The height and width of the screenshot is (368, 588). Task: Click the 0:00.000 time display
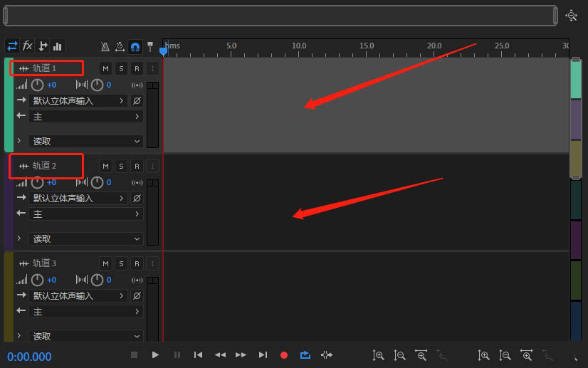point(29,357)
